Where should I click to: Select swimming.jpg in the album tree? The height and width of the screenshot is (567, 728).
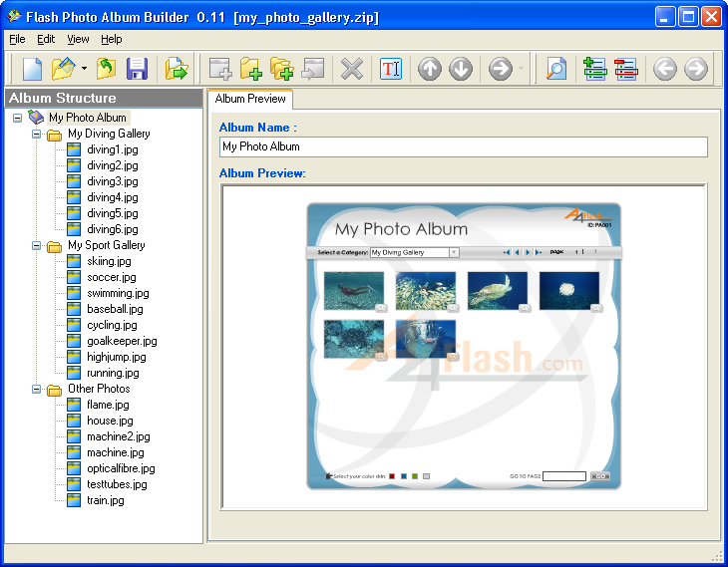click(118, 293)
